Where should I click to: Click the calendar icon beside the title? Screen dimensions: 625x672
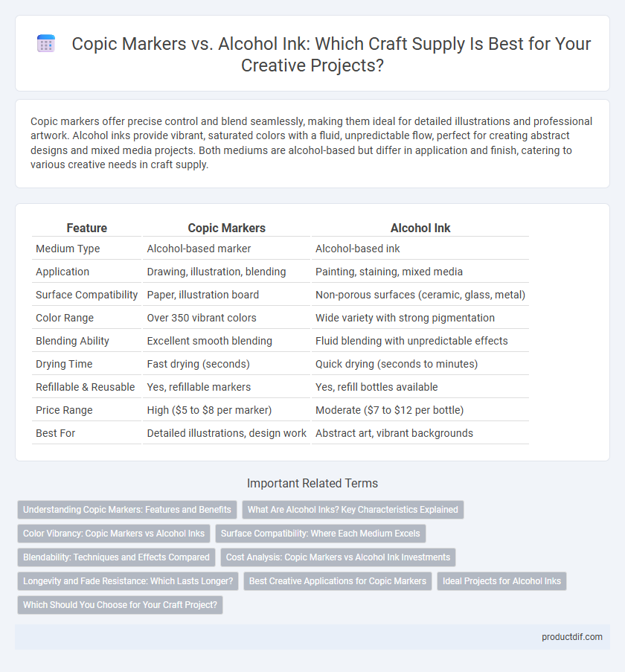tap(46, 44)
